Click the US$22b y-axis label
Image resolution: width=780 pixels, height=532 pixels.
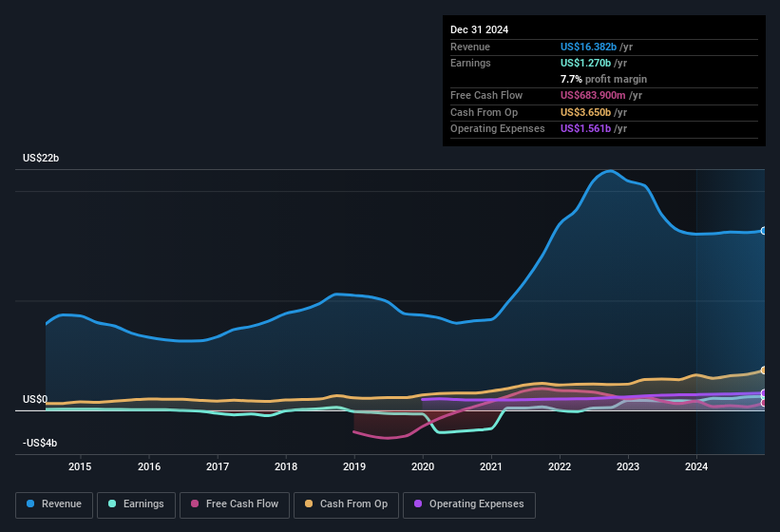coord(41,158)
